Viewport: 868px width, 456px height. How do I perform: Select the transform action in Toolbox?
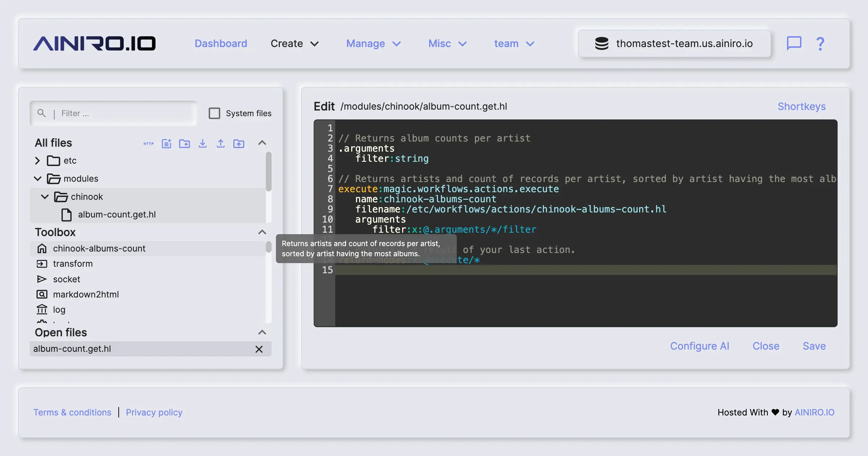tap(73, 263)
